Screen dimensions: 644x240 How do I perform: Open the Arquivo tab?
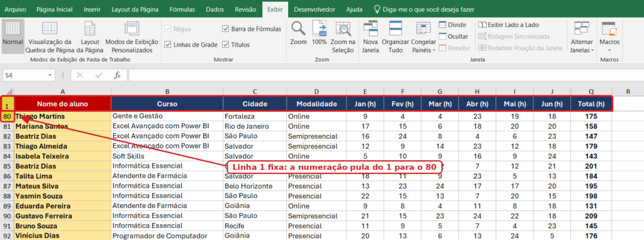[15, 9]
